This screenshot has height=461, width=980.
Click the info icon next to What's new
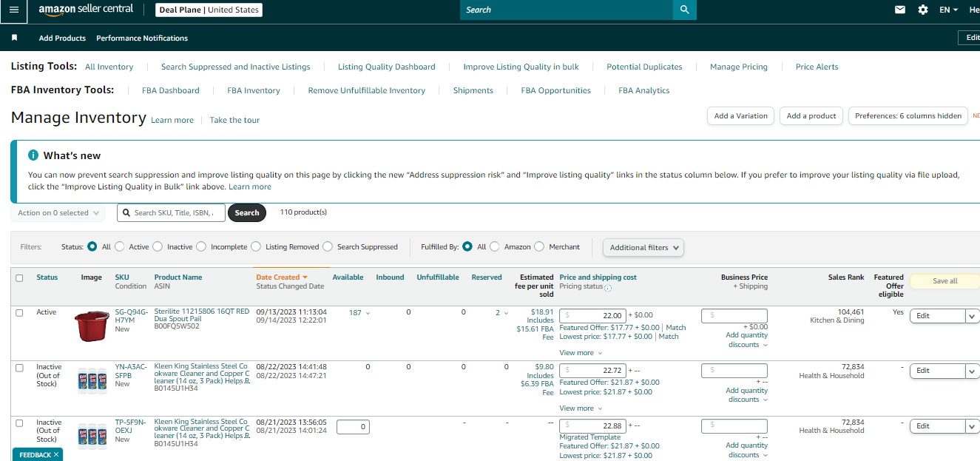[x=33, y=155]
